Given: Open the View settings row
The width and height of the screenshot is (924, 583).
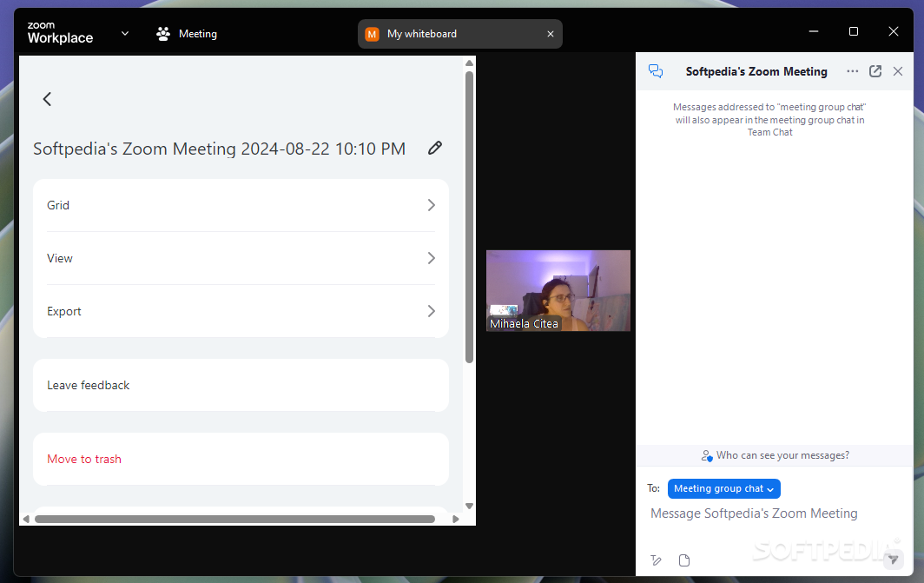Looking at the screenshot, I should pyautogui.click(x=241, y=258).
